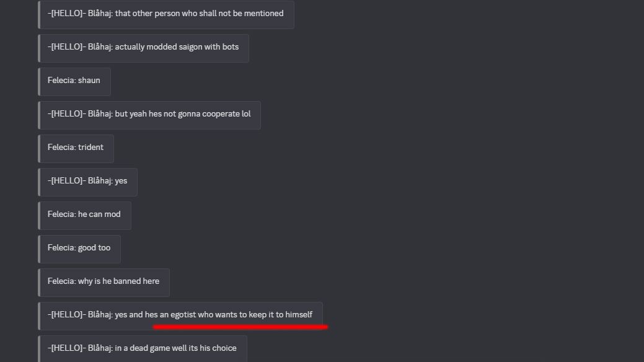
Task: Select Felecia's "he can mod" message
Action: (x=84, y=214)
